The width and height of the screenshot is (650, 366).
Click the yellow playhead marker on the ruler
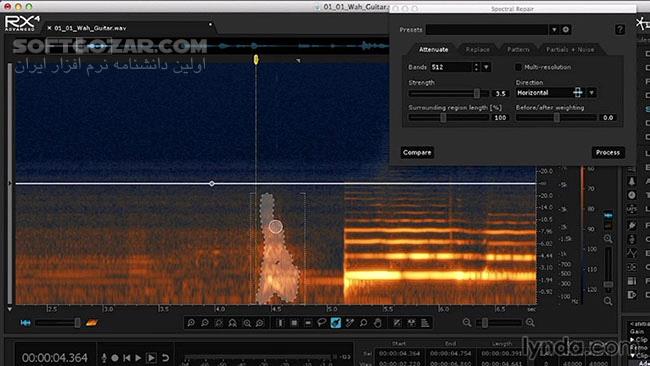[x=256, y=60]
